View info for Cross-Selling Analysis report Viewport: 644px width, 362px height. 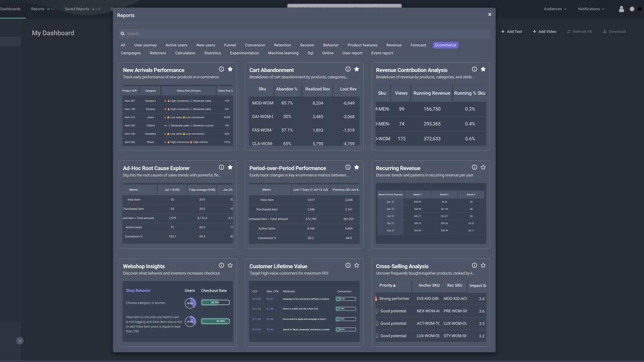click(475, 265)
